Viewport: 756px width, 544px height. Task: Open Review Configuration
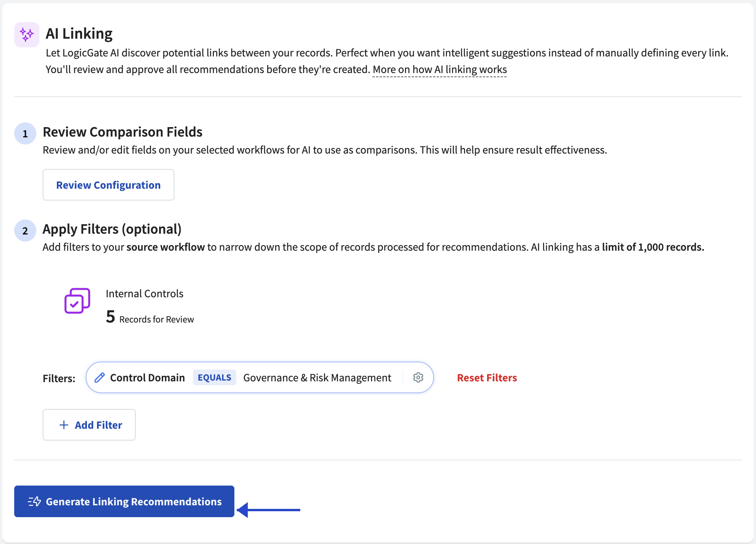pos(109,185)
